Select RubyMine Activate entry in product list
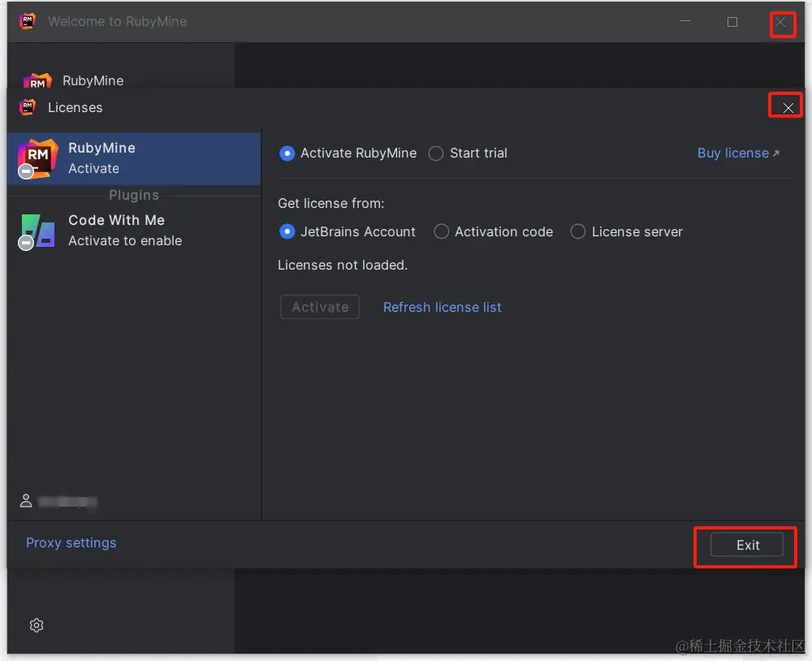Image resolution: width=812 pixels, height=661 pixels. coord(134,158)
